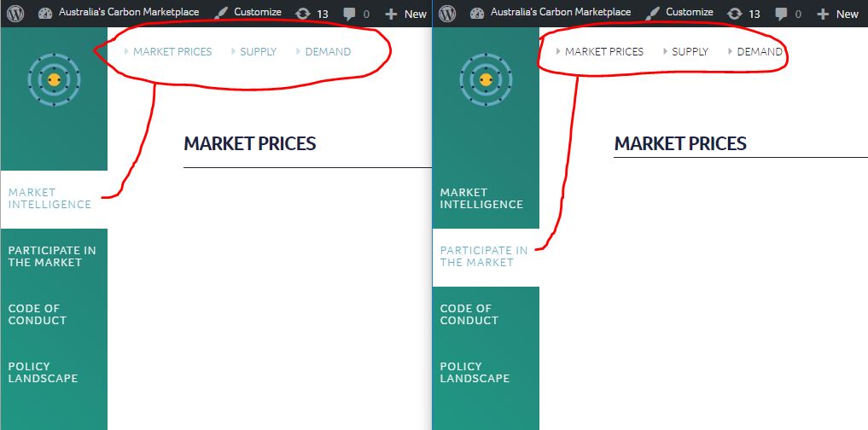This screenshot has width=868, height=430.
Task: Select the Market Prices submenu link in the right page
Action: 604,51
